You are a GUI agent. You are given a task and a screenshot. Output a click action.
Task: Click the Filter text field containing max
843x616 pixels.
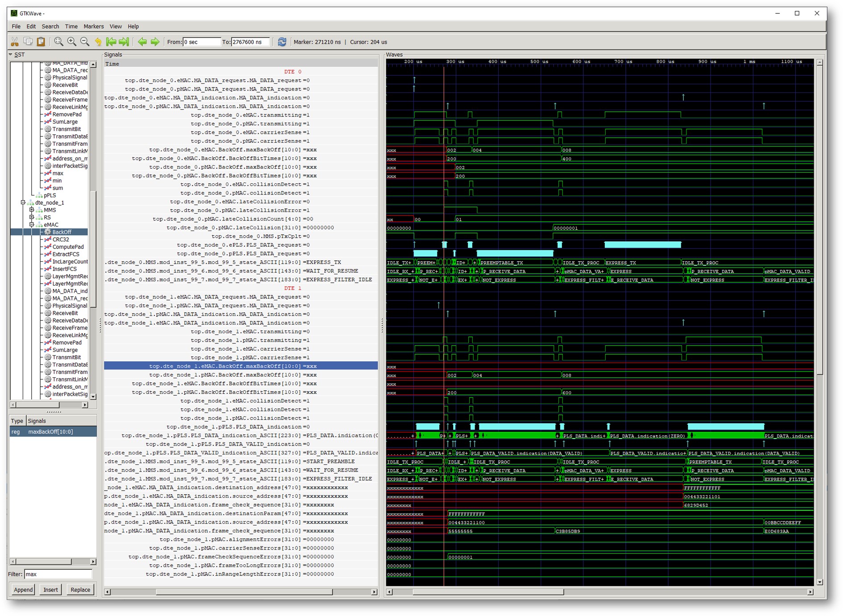(x=58, y=574)
